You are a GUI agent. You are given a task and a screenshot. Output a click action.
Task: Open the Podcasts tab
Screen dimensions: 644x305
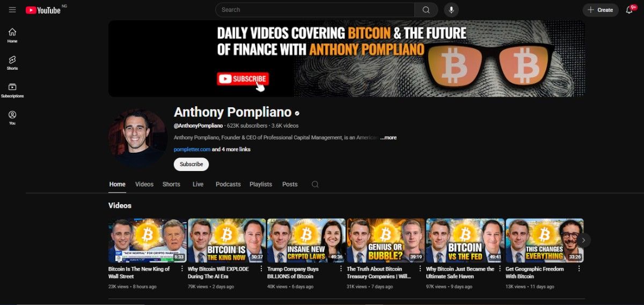tap(228, 184)
